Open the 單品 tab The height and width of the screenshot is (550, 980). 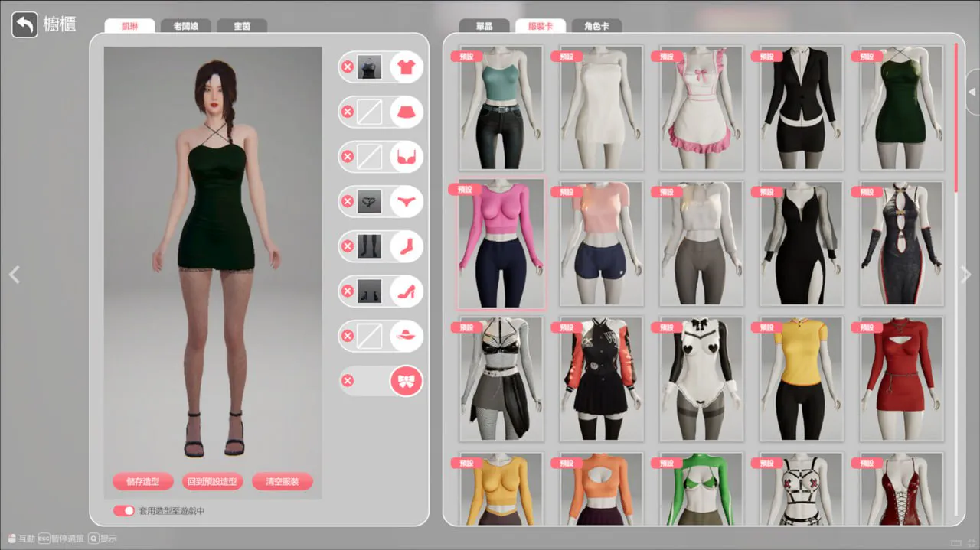click(x=484, y=26)
